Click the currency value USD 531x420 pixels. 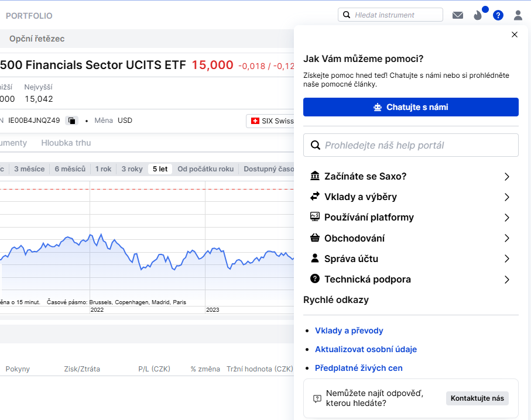click(x=125, y=121)
